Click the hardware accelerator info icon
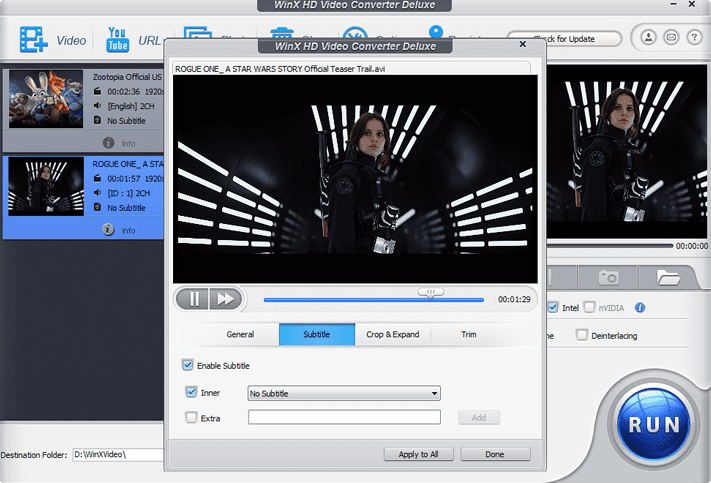711x483 pixels. (x=640, y=308)
